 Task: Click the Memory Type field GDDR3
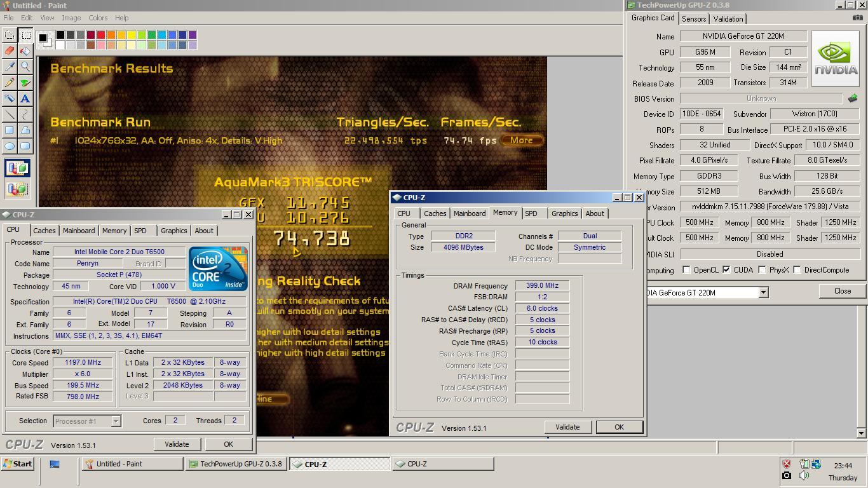709,176
